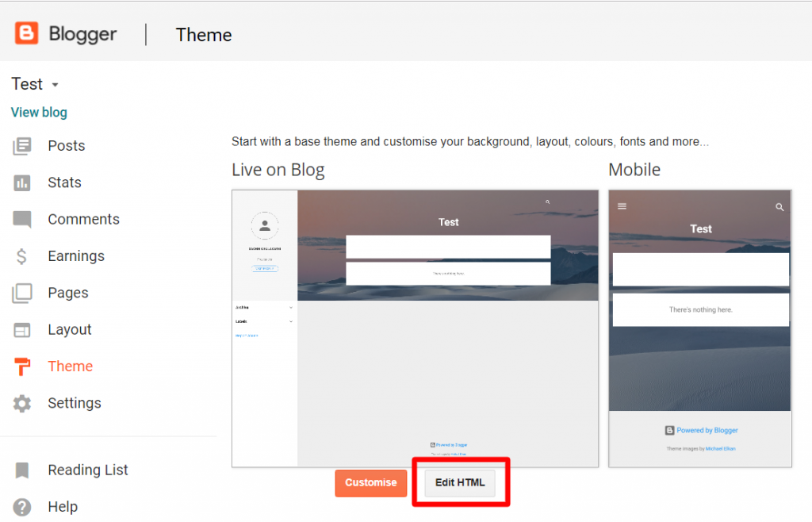Open the Layout icon in sidebar
The height and width of the screenshot is (522, 812).
coord(21,330)
